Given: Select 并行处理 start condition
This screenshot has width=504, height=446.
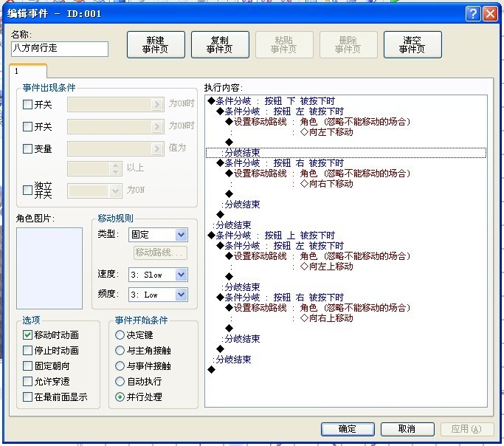Looking at the screenshot, I should 120,397.
